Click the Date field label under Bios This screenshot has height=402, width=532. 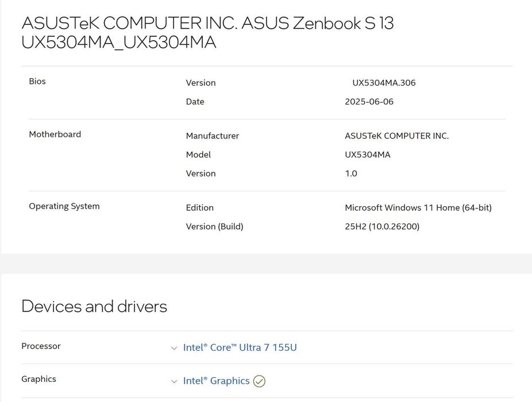(195, 102)
